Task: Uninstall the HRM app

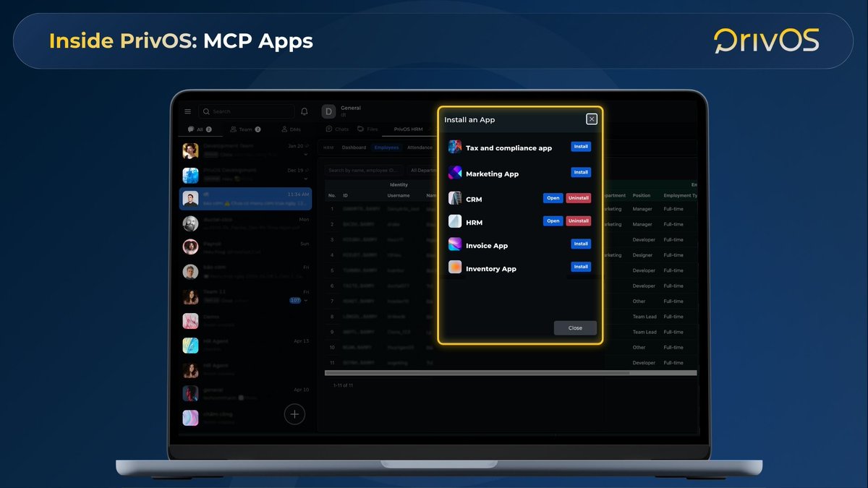Action: click(x=578, y=221)
